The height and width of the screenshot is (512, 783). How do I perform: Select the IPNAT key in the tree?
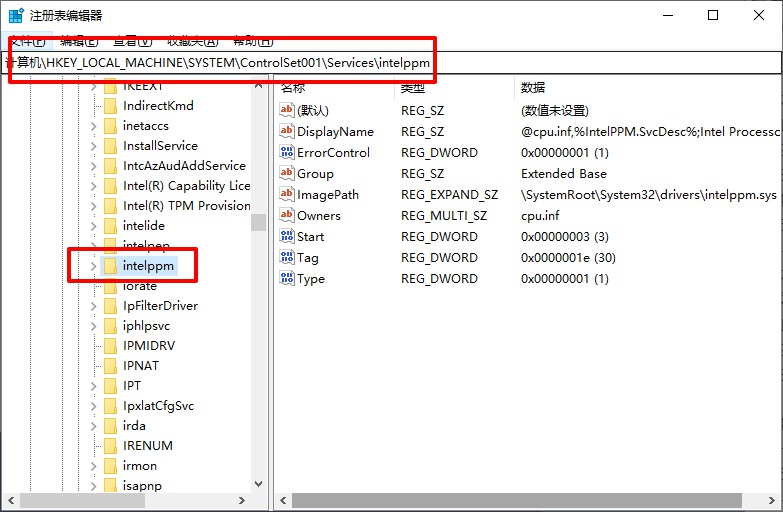point(141,366)
